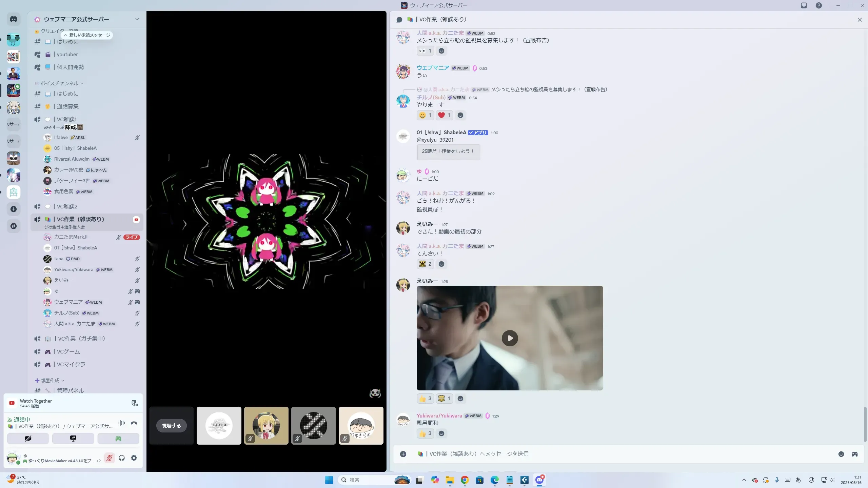Click the Add a Server plus icon
The height and width of the screenshot is (488, 868).
pyautogui.click(x=14, y=209)
